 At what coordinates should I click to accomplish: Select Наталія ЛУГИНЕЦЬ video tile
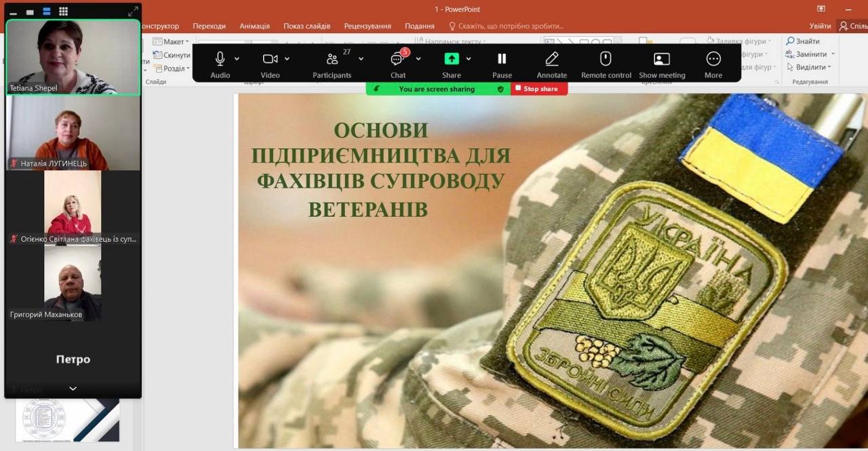73,133
